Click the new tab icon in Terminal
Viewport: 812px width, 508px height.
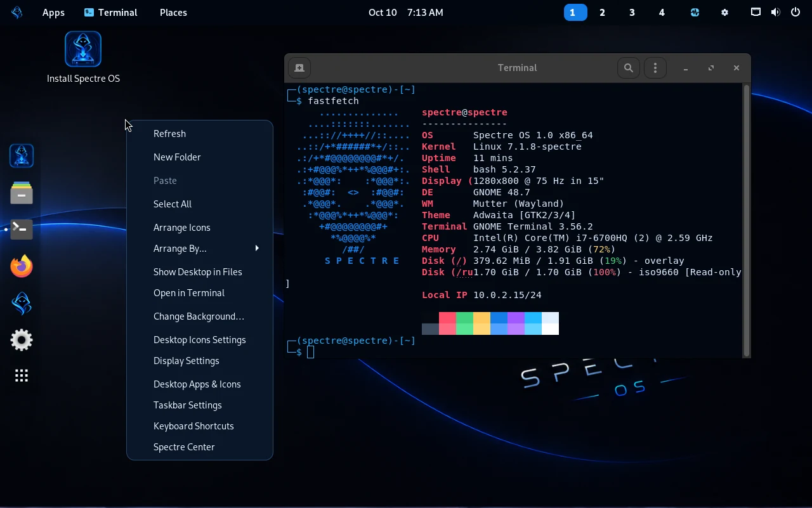pos(299,68)
